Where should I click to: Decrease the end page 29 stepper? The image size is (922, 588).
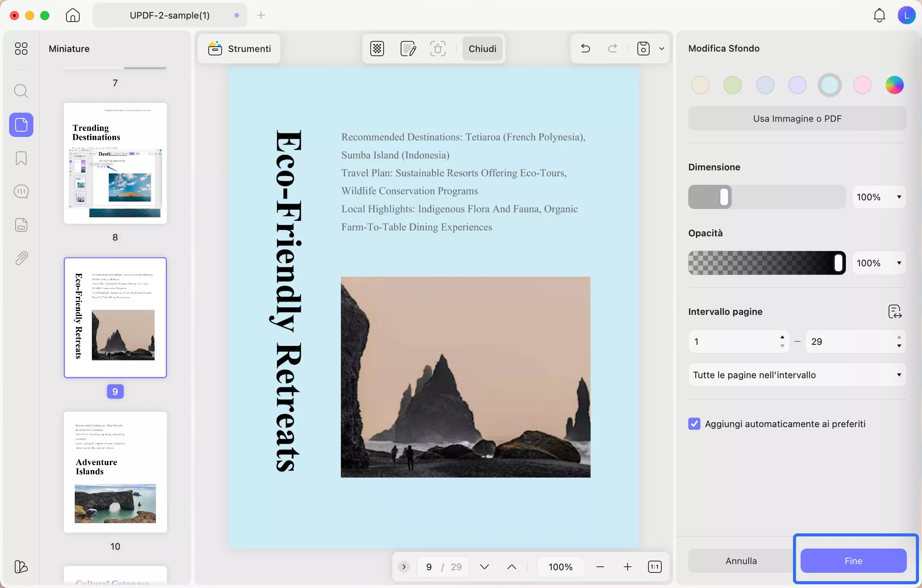pos(899,346)
